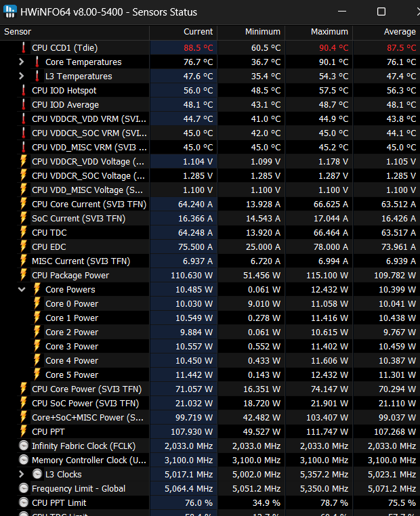This screenshot has height=516, width=420.
Task: Click the 1.178 V maximum VDD voltage
Action: click(x=333, y=162)
